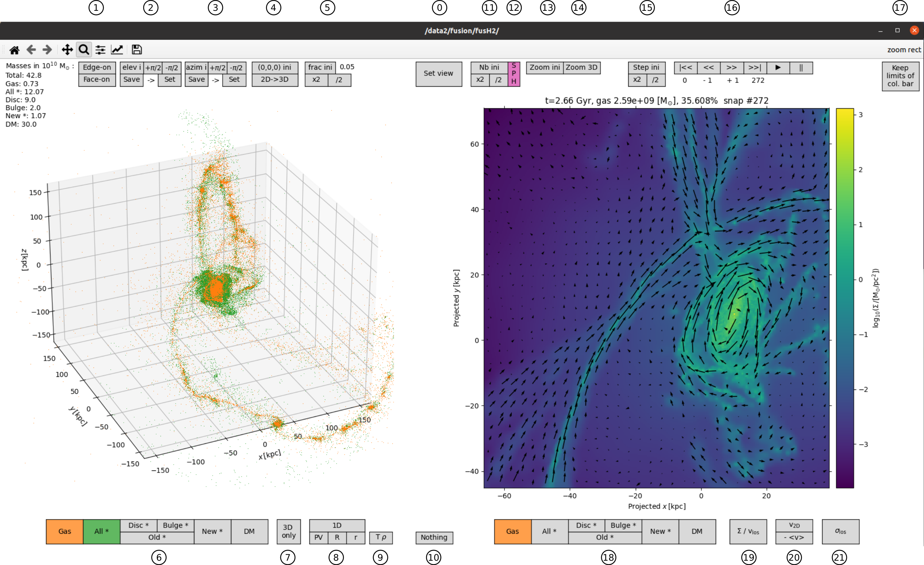Enable 3D only display mode
Screen dimensions: 924x565
point(289,532)
